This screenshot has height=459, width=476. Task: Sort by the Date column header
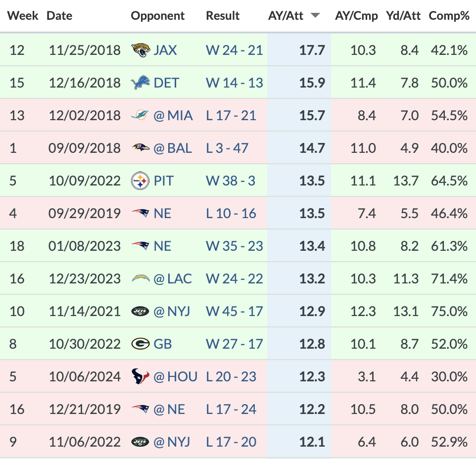(x=59, y=15)
